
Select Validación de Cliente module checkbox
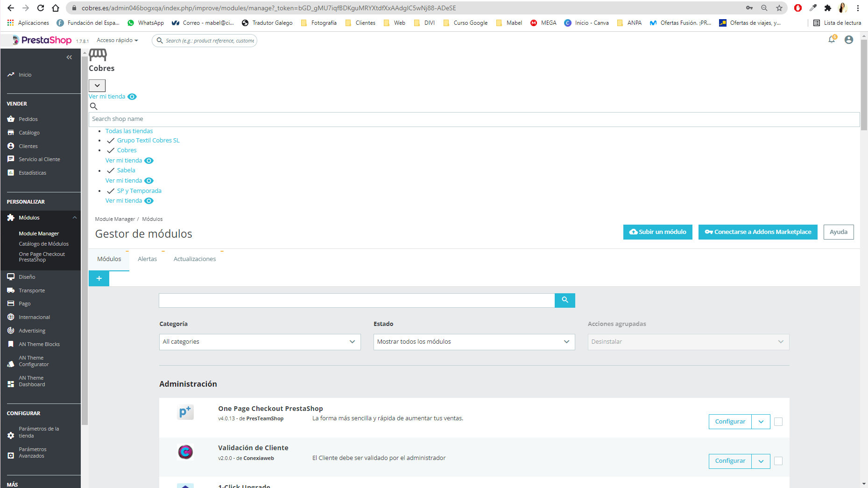[x=778, y=461]
